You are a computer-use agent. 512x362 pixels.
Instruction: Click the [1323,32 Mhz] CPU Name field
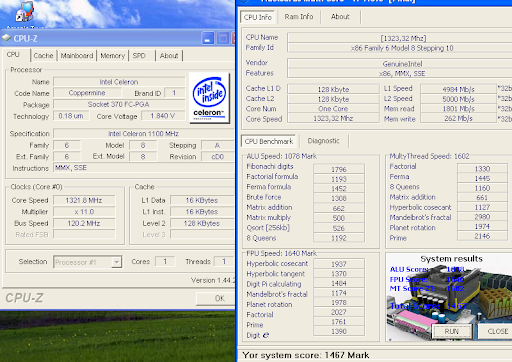coord(400,38)
